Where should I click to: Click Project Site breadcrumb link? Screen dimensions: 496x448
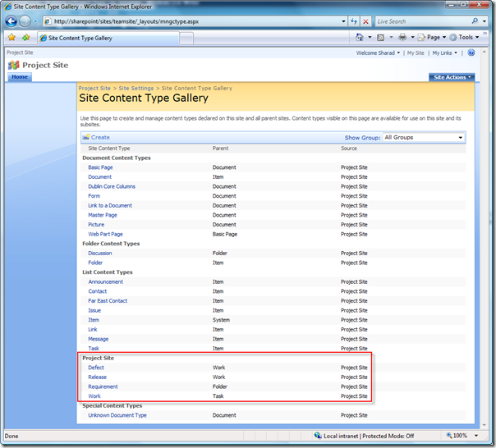[94, 89]
